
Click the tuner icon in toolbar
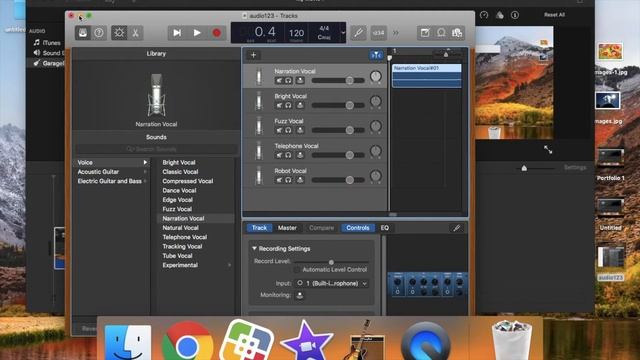358,33
